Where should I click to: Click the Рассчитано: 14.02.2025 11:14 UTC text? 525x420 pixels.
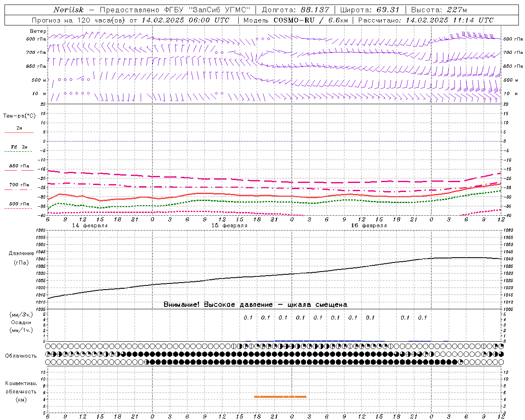(426, 20)
